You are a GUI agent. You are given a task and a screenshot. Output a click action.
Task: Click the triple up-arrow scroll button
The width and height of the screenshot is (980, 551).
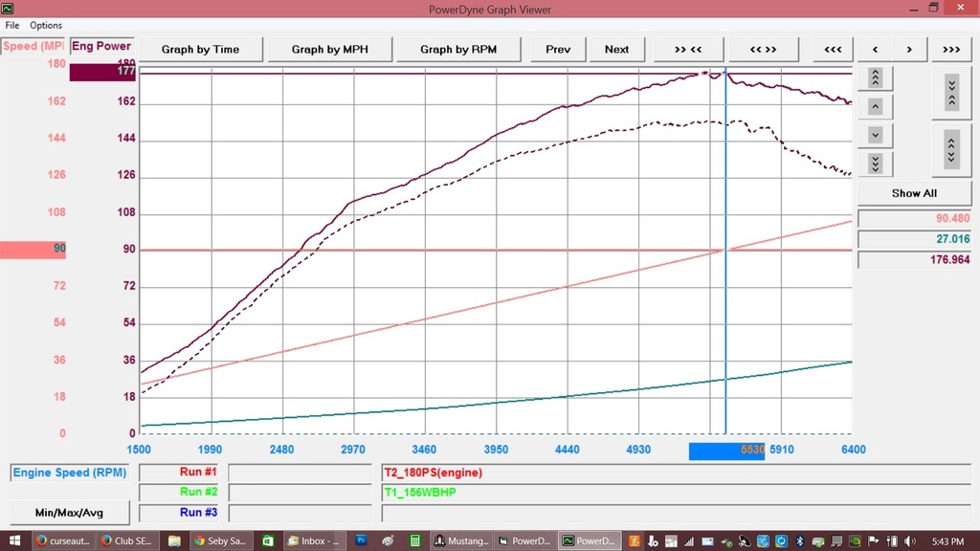point(875,77)
